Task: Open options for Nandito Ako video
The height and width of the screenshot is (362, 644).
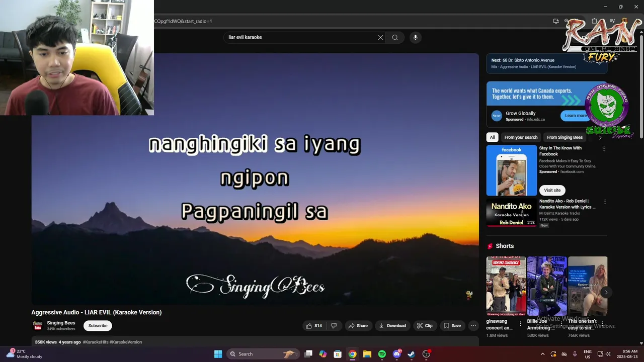Action: click(605, 202)
